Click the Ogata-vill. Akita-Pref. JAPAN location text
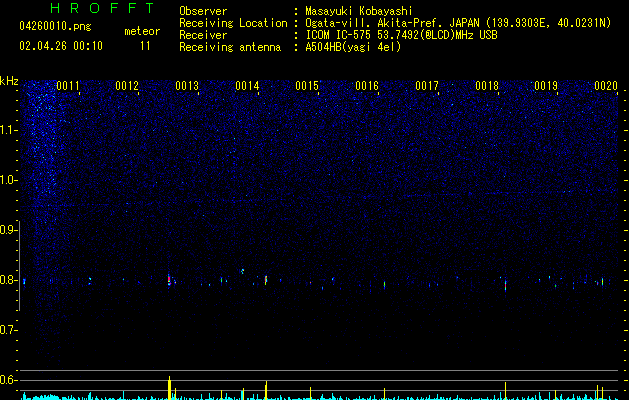The image size is (629, 400). [458, 23]
